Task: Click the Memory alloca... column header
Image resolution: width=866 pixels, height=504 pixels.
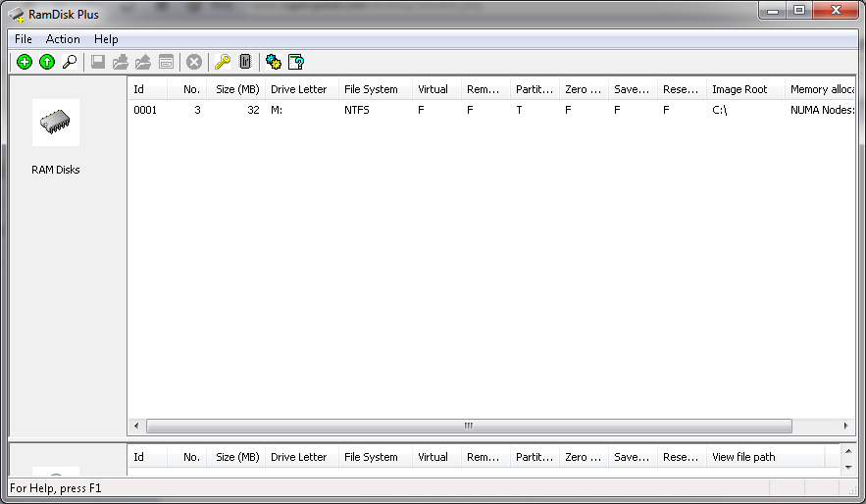Action: pos(820,89)
